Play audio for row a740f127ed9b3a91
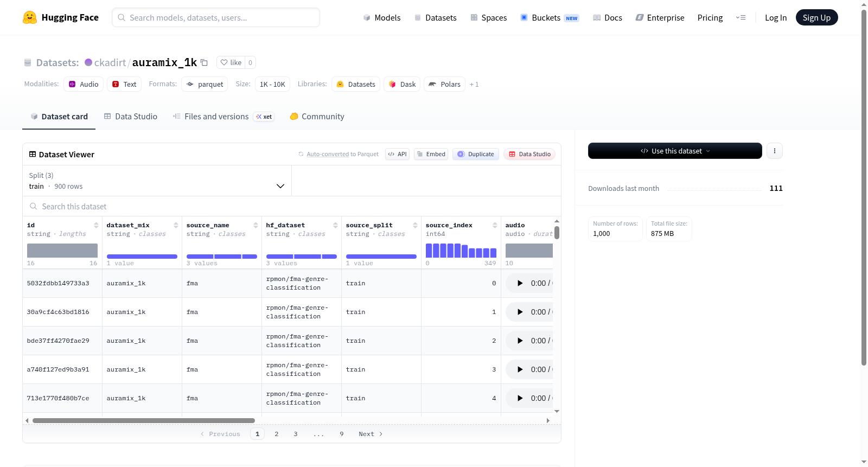868x467 pixels. 520,369
